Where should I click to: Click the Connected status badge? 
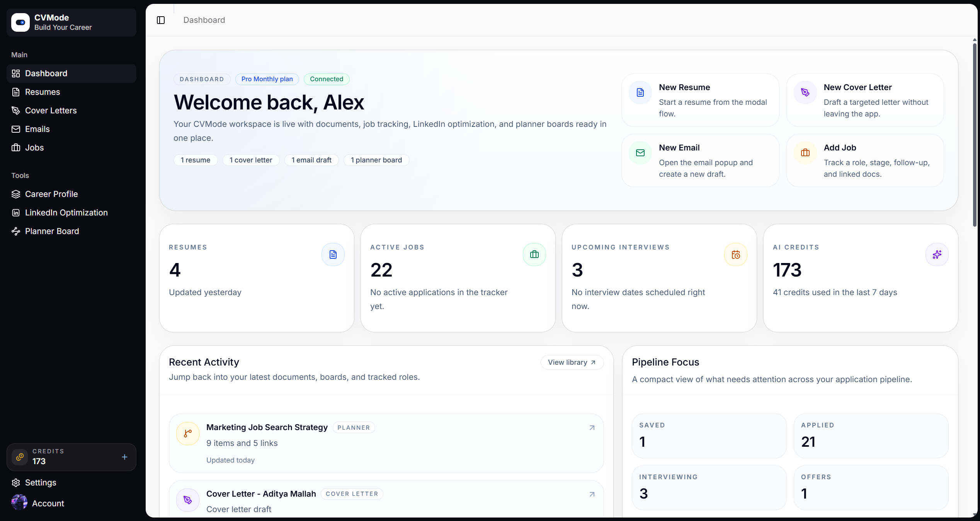327,79
